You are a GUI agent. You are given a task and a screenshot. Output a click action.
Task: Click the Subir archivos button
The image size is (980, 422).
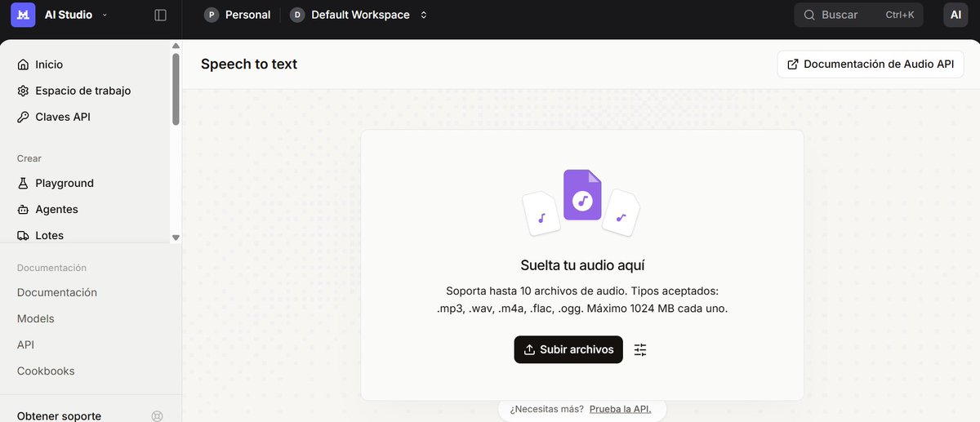[568, 349]
